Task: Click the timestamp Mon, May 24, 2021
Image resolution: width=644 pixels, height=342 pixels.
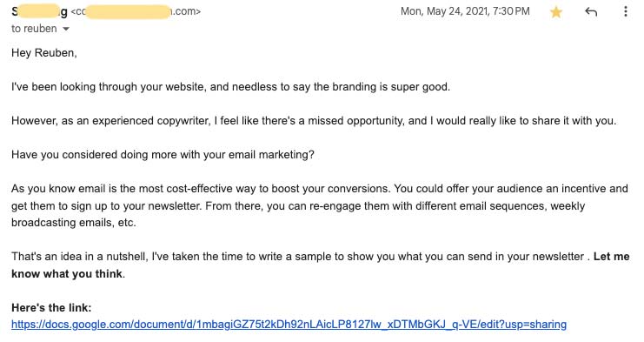Action: point(465,11)
